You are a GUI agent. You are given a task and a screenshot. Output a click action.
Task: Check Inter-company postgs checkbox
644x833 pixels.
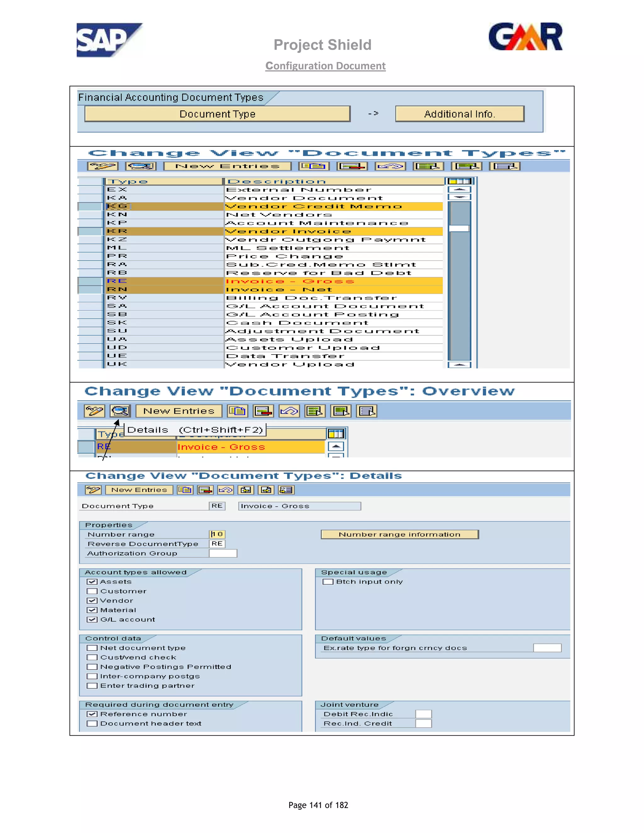coord(92,676)
